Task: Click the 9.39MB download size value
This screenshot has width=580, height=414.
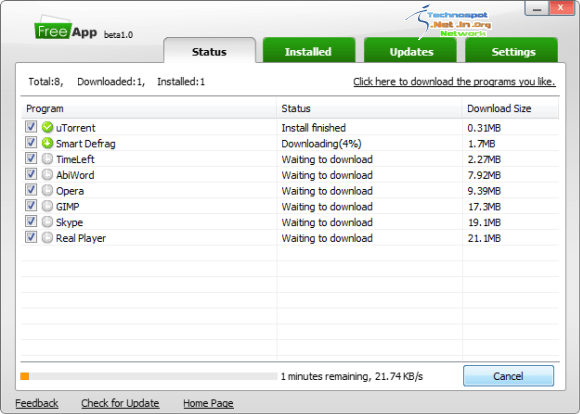Action: point(484,191)
